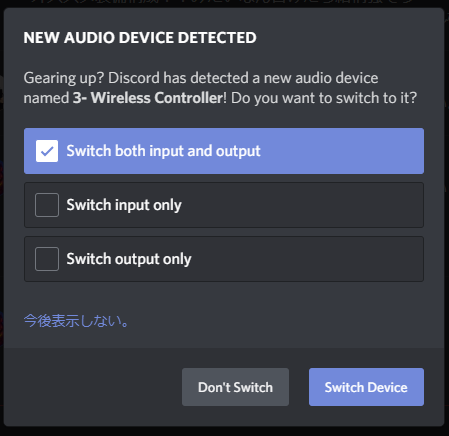The image size is (449, 436).
Task: Select the 'Switch both input and output' label
Action: click(x=163, y=151)
